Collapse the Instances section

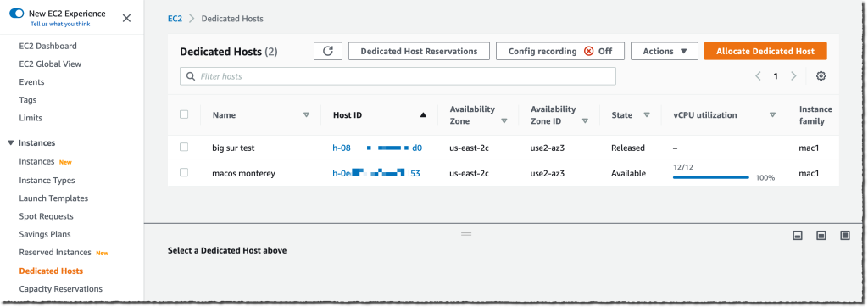(x=10, y=143)
